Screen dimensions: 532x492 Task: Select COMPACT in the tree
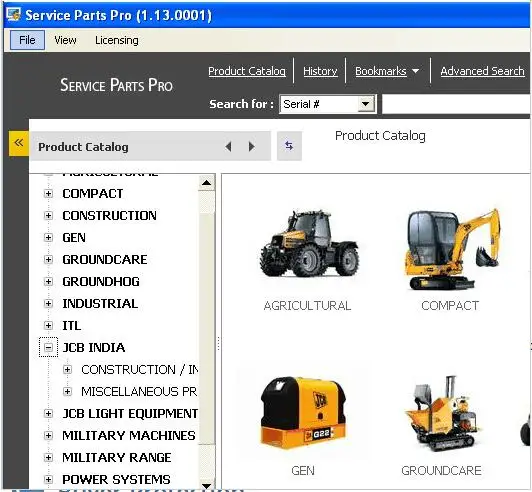click(93, 194)
